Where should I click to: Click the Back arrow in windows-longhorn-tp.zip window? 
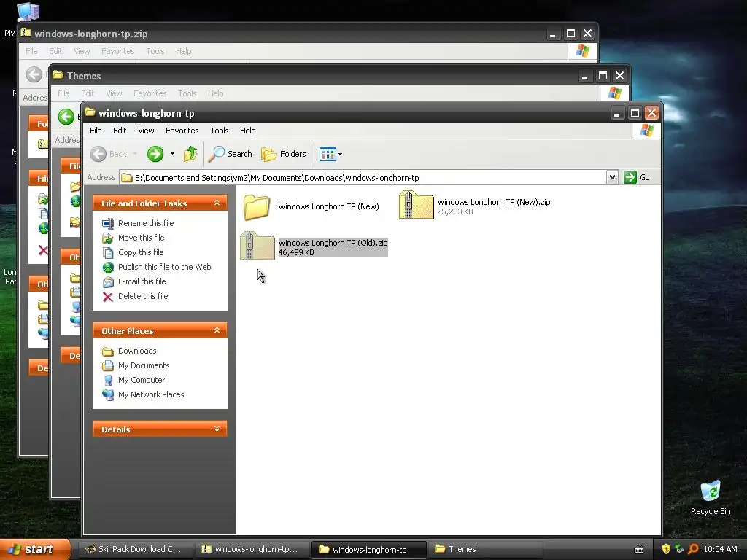click(x=34, y=74)
